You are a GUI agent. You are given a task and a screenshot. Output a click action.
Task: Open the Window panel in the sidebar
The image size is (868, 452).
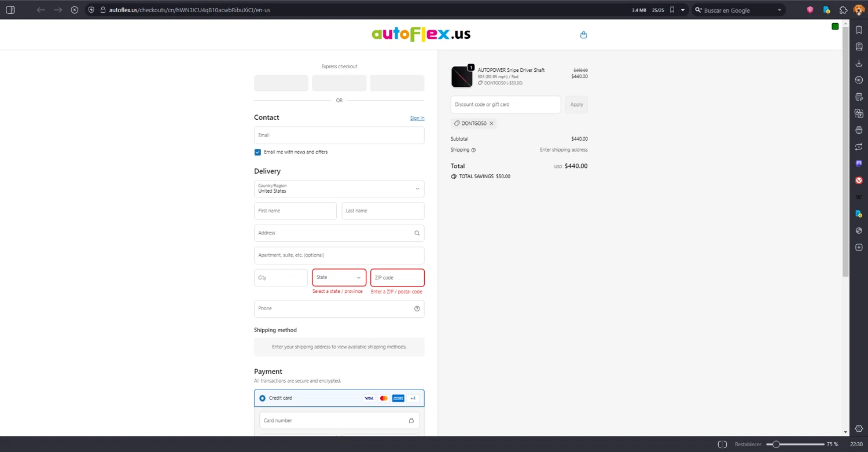[859, 130]
